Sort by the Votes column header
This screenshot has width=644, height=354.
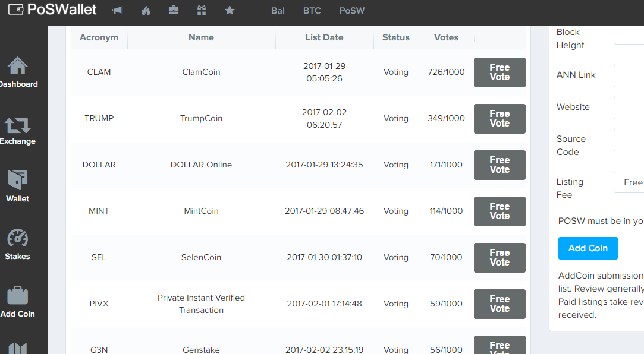click(x=446, y=37)
